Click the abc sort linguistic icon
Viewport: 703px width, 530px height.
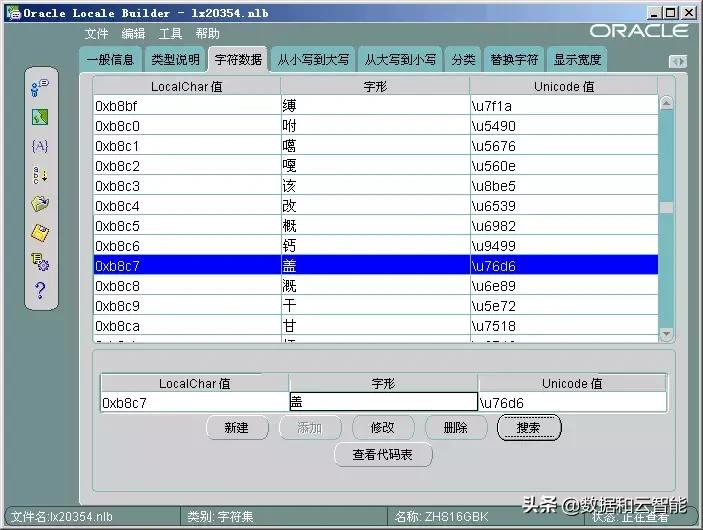(x=40, y=175)
